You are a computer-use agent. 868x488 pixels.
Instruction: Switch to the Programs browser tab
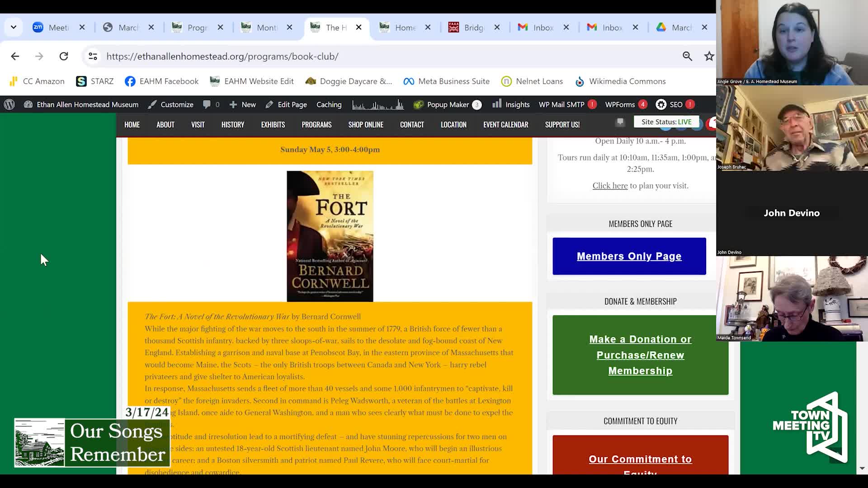[190, 28]
